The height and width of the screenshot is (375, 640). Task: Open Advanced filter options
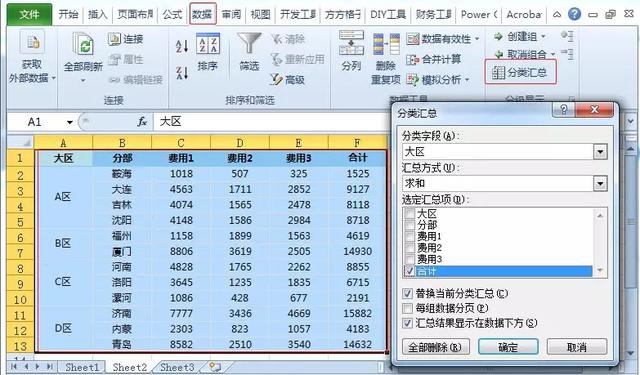[288, 80]
